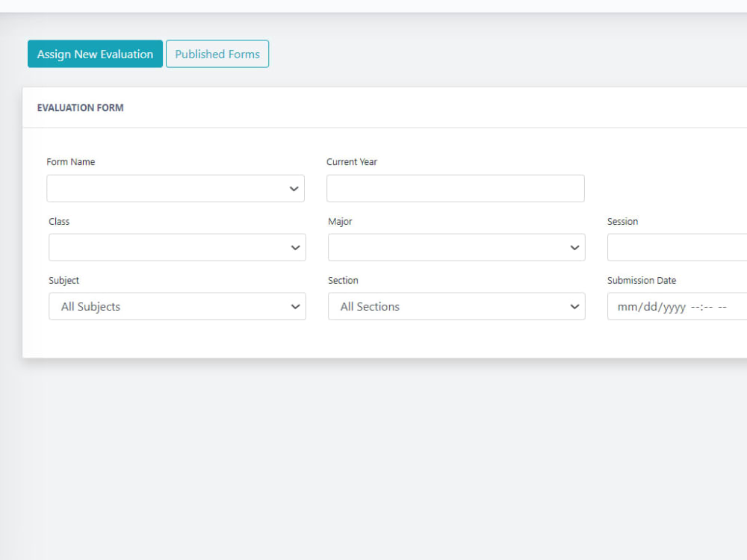Open the Section dropdown showing All Sections
The width and height of the screenshot is (747, 560).
tap(456, 306)
